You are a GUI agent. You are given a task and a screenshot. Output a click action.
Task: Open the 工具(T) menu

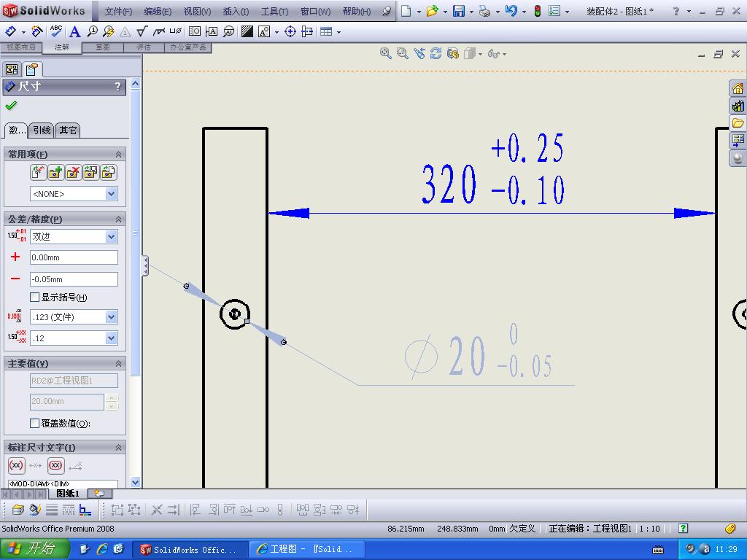(274, 12)
